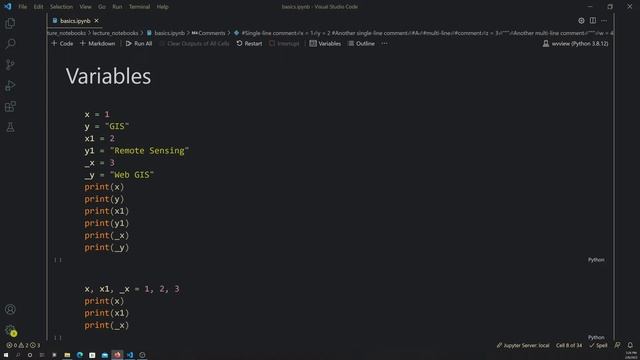The height and width of the screenshot is (360, 640).
Task: Open editor More Actions ellipsis at top right
Action: point(604,20)
